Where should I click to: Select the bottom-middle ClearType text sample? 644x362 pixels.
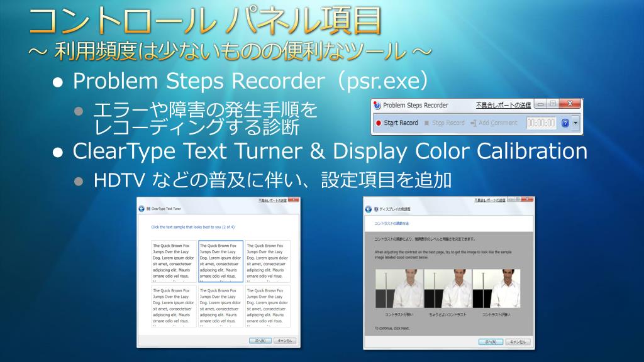221,306
